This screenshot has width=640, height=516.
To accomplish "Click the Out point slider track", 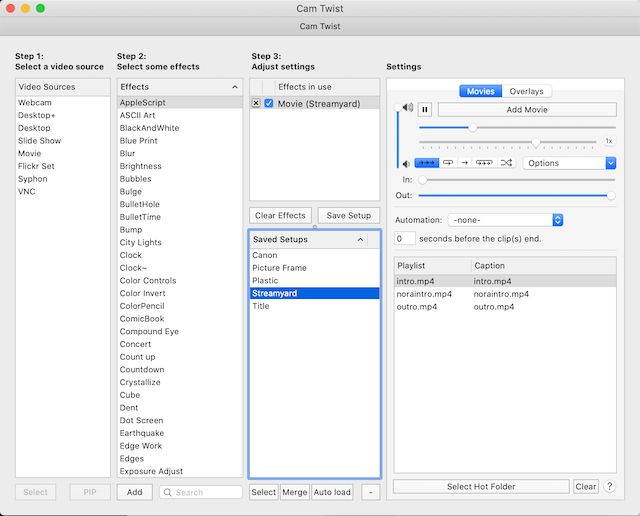I will [515, 195].
